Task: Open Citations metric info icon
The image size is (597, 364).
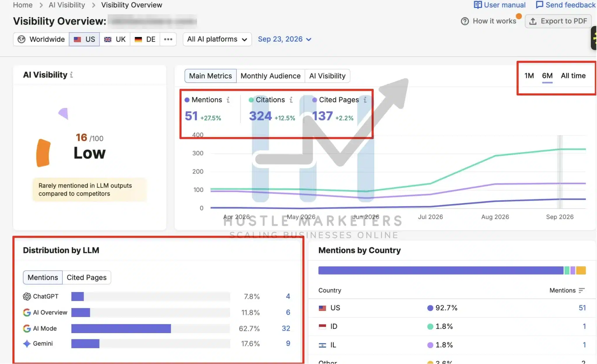Action: click(291, 100)
